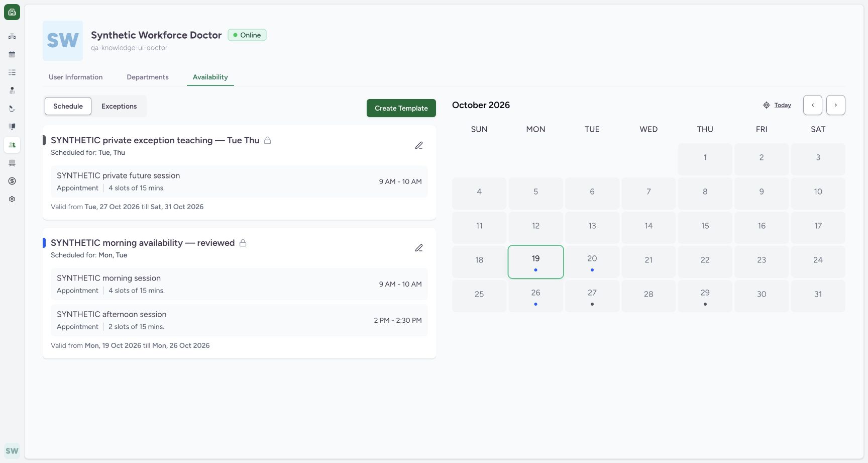The width and height of the screenshot is (868, 463).
Task: Switch to the Exceptions segment
Action: (x=119, y=106)
